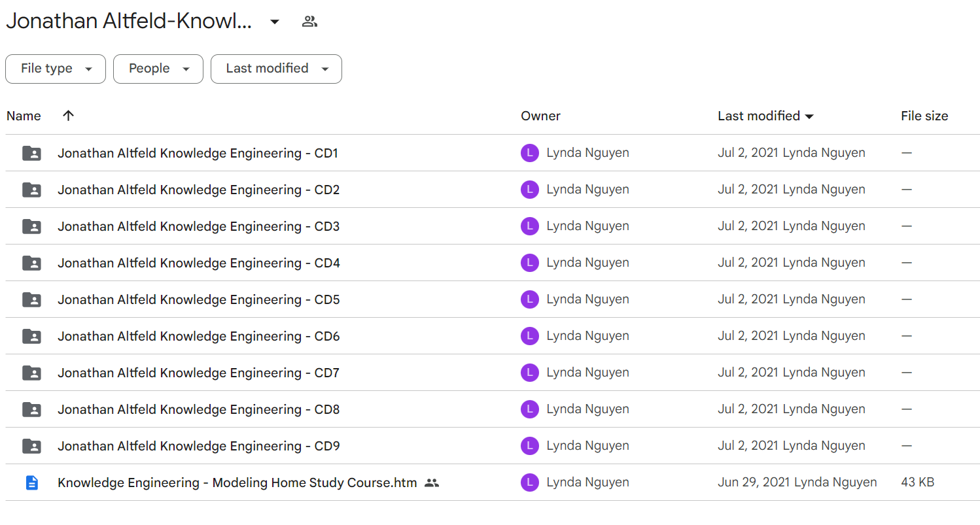Click the CD4 shared folder icon

(31, 263)
